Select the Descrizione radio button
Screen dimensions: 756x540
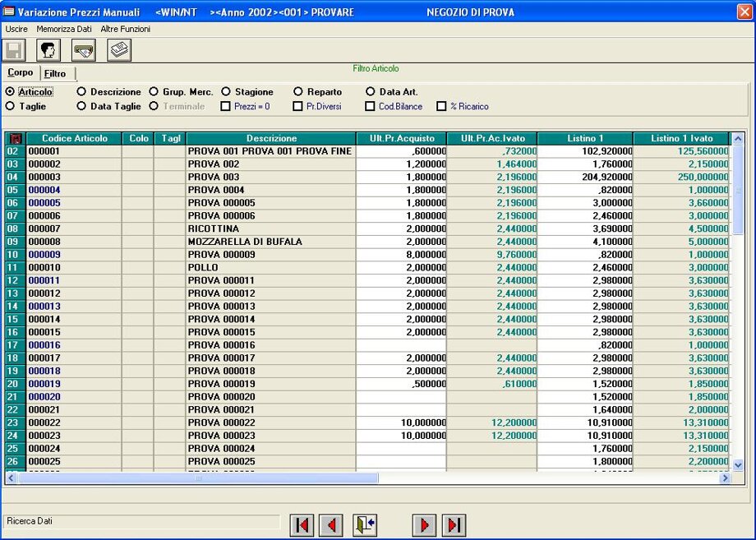pyautogui.click(x=82, y=92)
